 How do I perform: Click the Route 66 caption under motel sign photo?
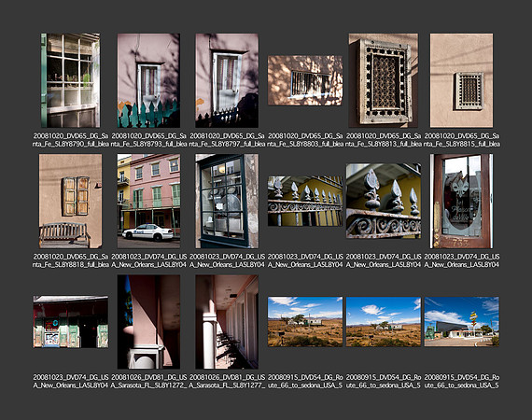coord(461,382)
